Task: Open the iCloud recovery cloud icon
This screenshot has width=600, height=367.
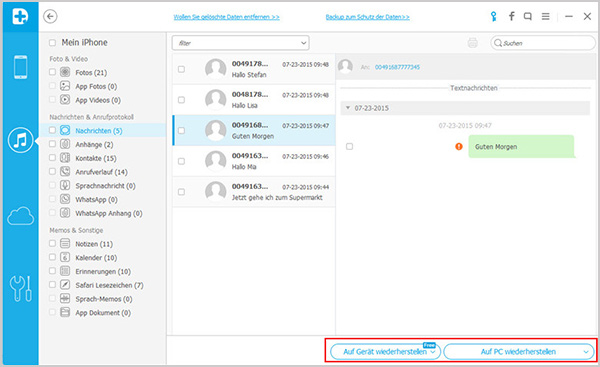Action: tap(20, 216)
